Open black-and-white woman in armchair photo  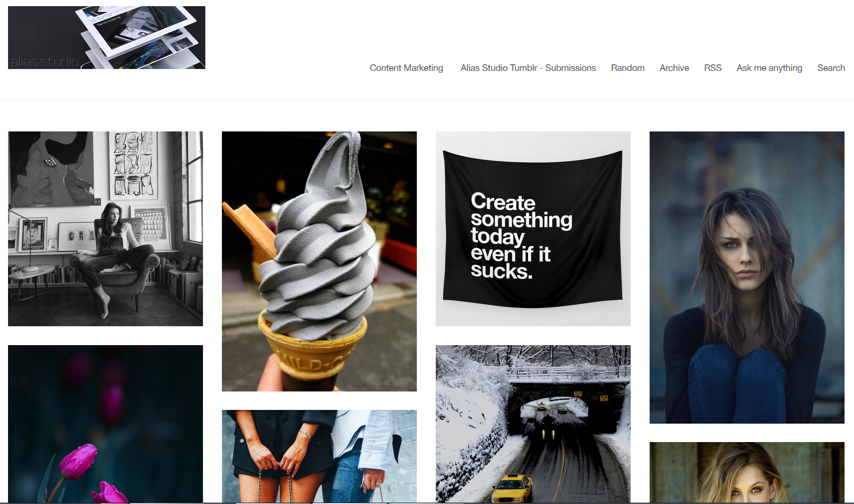tap(106, 229)
